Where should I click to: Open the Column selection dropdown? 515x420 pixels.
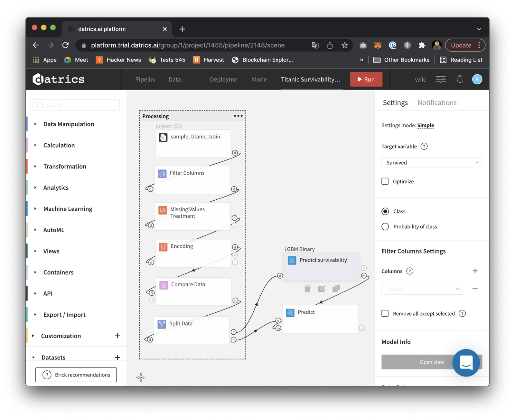coord(422,289)
